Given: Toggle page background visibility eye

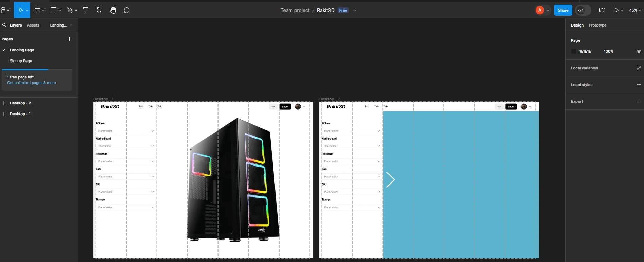Looking at the screenshot, I should pos(639,51).
